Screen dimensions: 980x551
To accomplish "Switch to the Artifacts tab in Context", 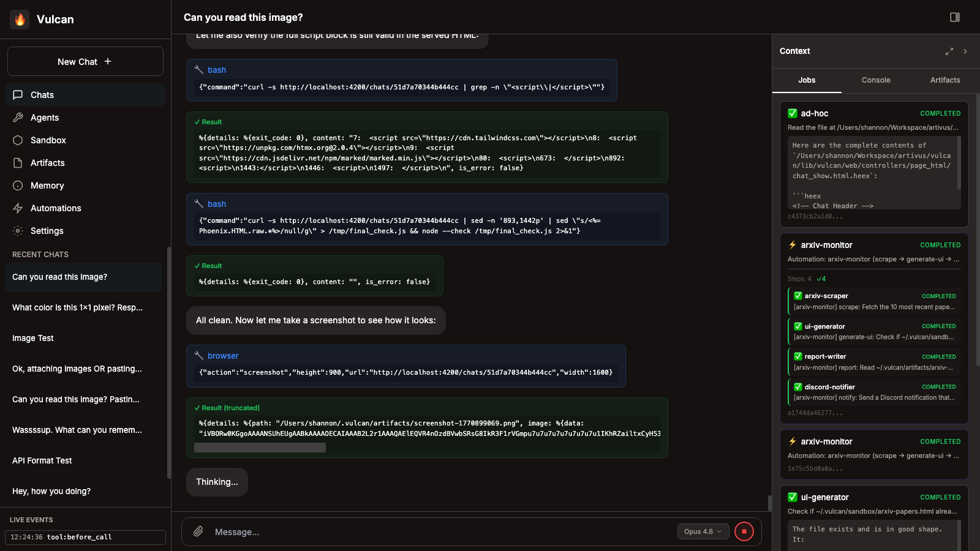I will 944,80.
